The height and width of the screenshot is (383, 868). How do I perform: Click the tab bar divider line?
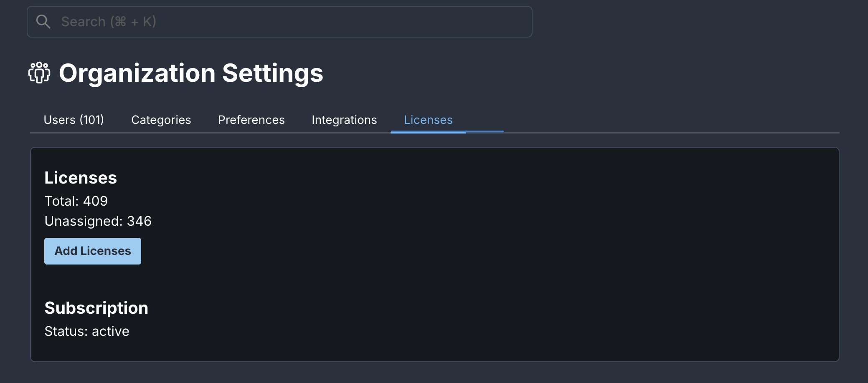(x=668, y=132)
